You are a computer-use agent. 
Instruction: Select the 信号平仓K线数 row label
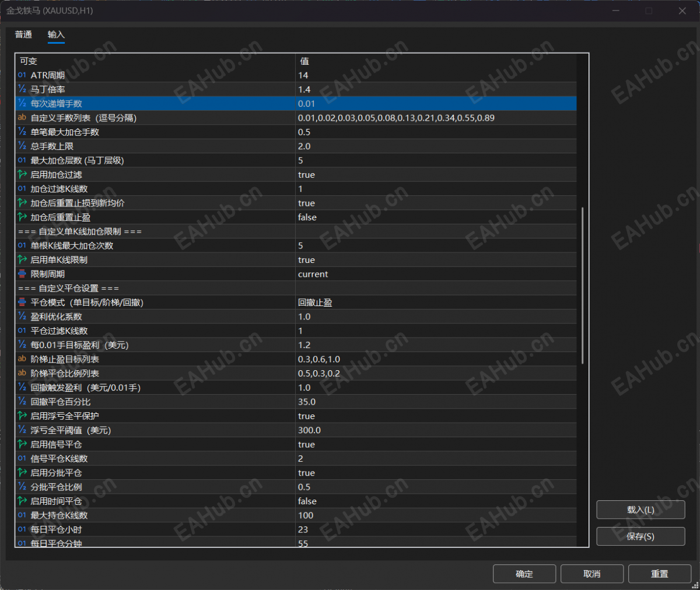pyautogui.click(x=60, y=458)
